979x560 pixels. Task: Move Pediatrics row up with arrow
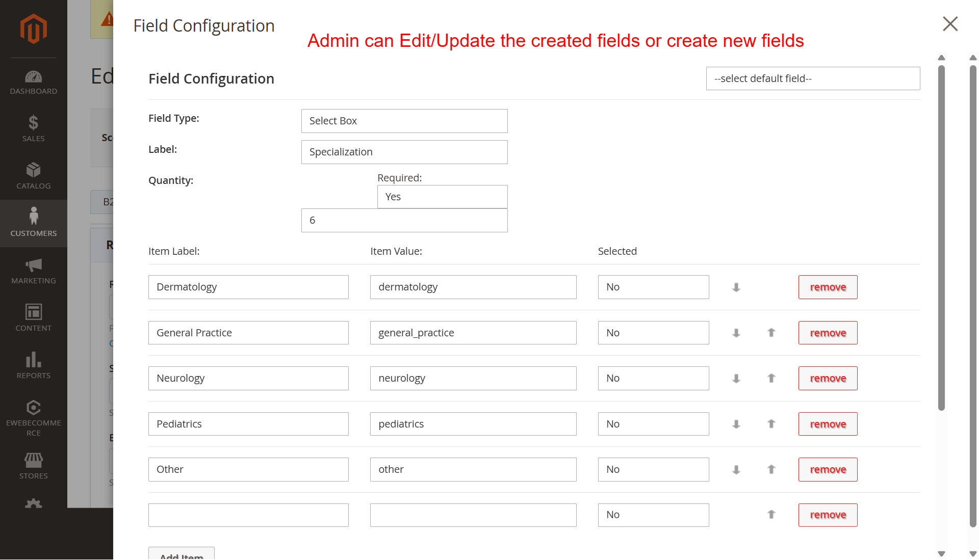tap(771, 424)
